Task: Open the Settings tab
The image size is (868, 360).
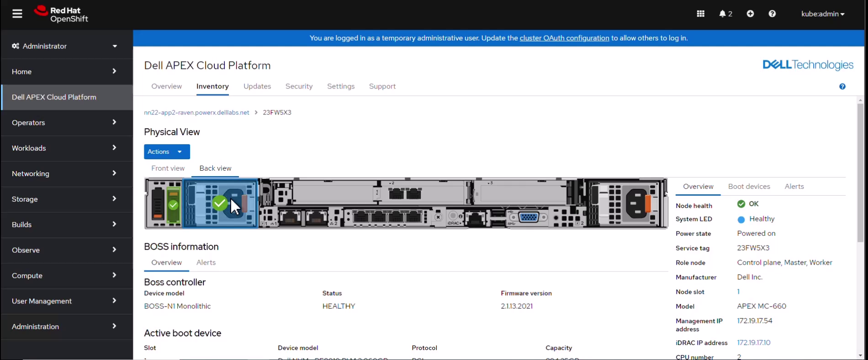Action: pyautogui.click(x=341, y=86)
